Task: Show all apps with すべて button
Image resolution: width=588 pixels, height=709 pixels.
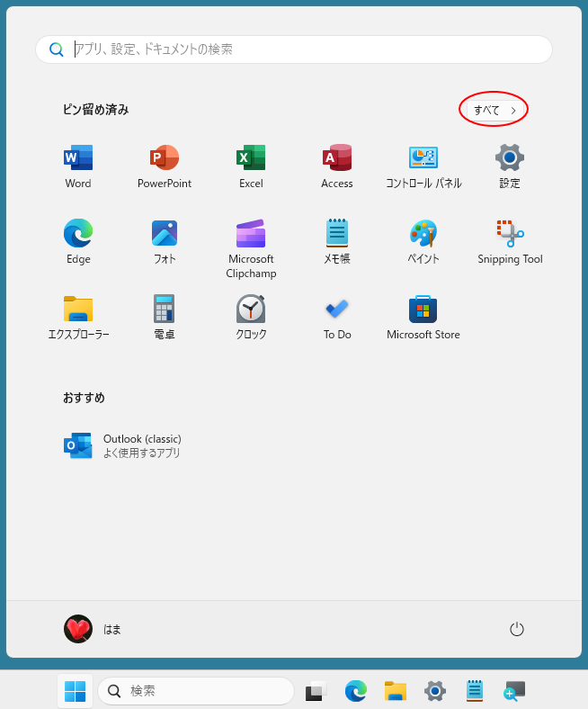Action: click(494, 110)
